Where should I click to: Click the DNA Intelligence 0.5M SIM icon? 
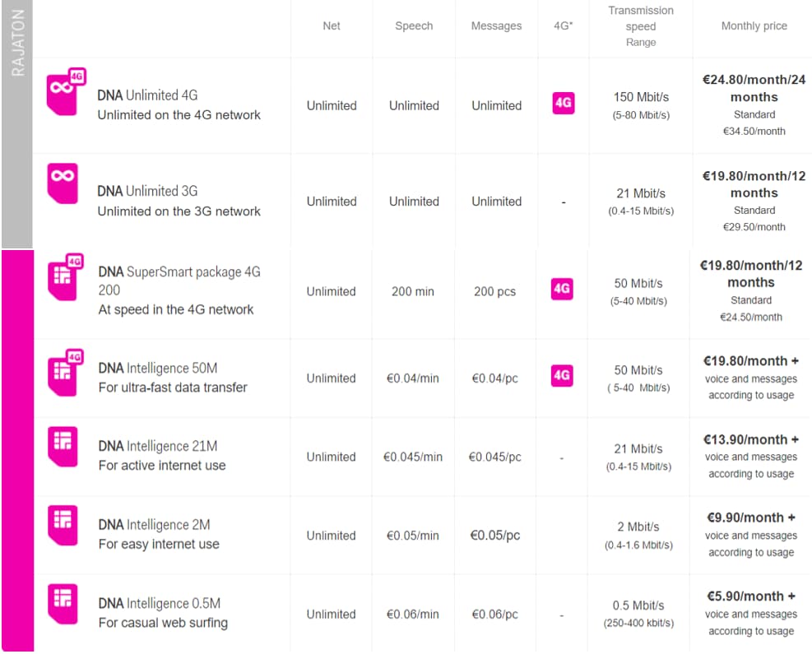(x=63, y=605)
